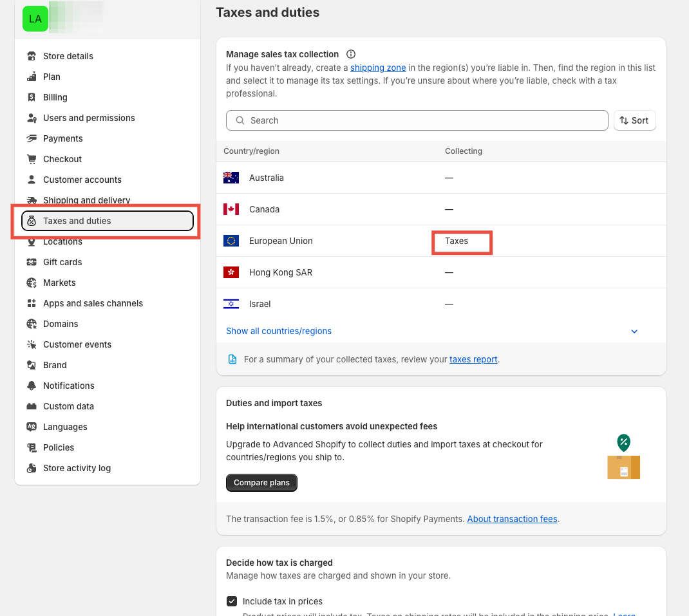This screenshot has width=689, height=616.
Task: Click the country search field
Action: [417, 120]
